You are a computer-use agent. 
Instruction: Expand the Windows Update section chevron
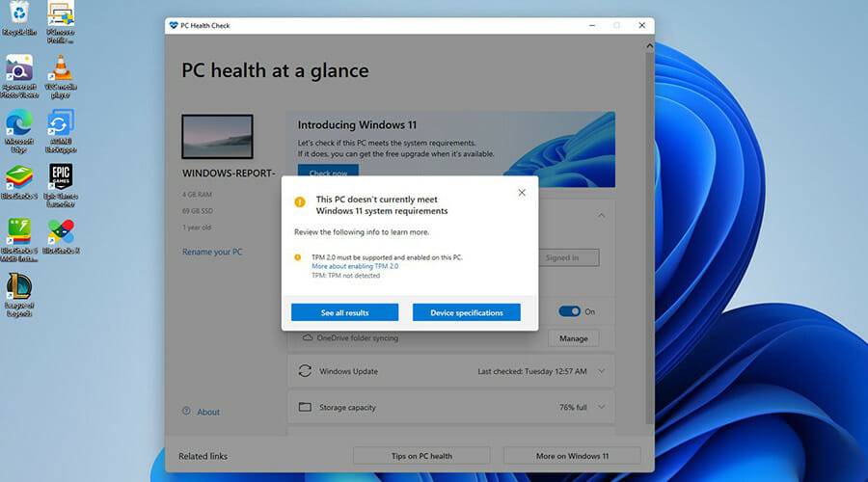click(x=601, y=371)
